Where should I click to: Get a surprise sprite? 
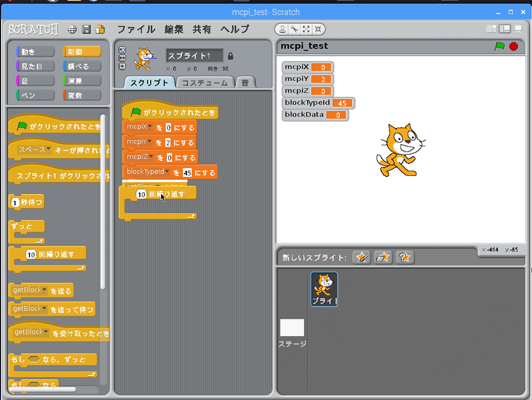point(404,257)
